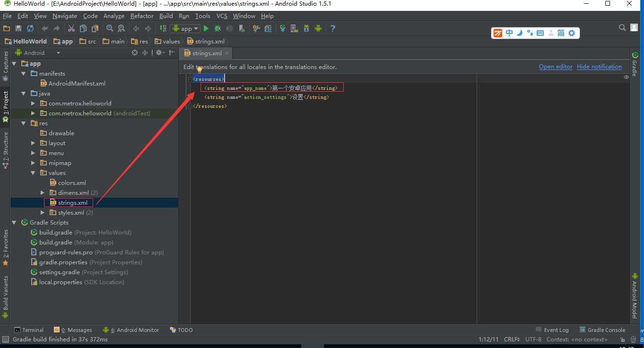Viewport: 644px width, 348px height.
Task: Toggle simplified Chinese 简 in IME bar
Action: click(x=561, y=33)
